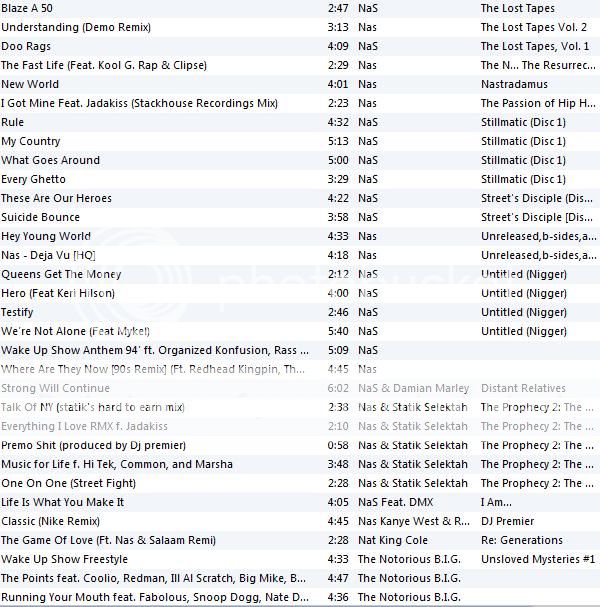Click album 'The Lost Tapes, Vol. 1'
This screenshot has width=600, height=607.
(535, 46)
